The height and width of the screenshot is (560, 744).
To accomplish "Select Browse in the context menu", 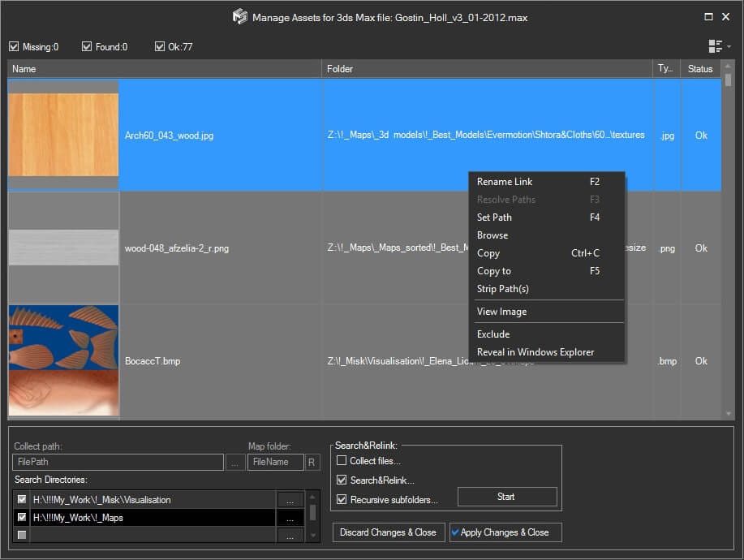I will tap(547, 235).
